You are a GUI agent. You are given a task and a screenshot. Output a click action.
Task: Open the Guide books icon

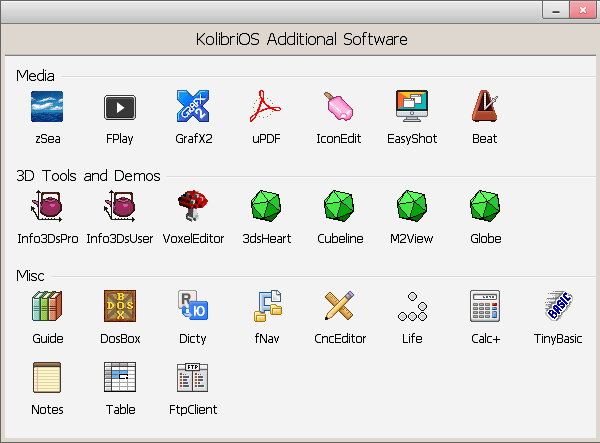click(x=47, y=306)
